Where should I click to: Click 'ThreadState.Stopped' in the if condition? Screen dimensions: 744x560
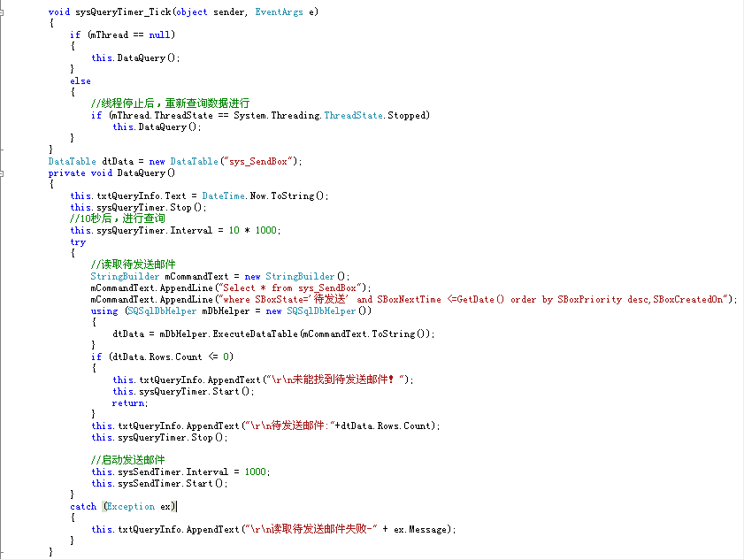[376, 115]
